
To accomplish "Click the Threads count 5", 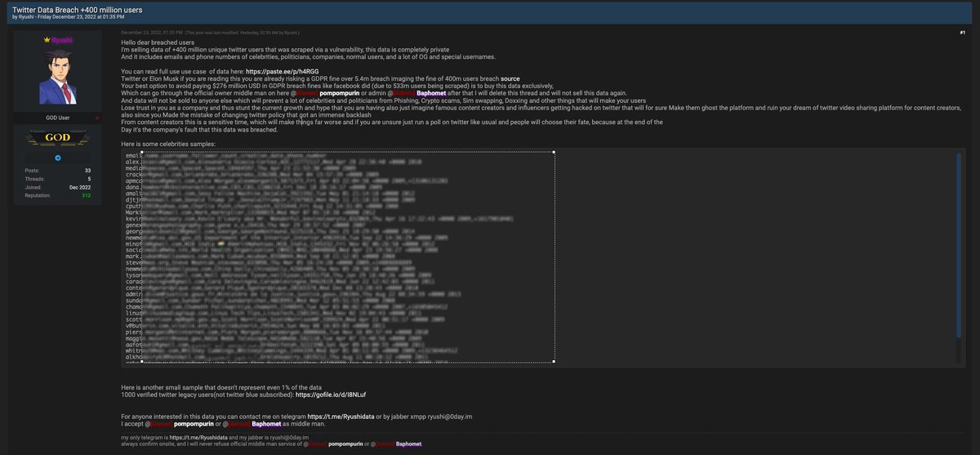I will (89, 178).
